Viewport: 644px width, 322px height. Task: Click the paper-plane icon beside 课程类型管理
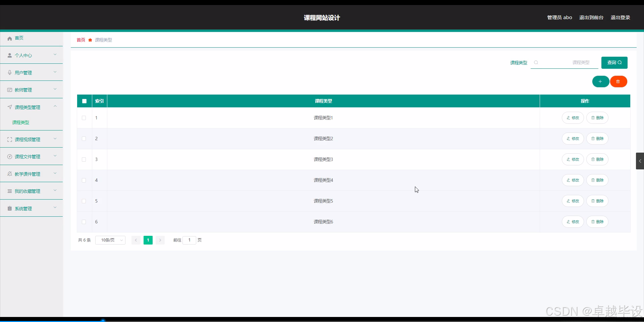(10, 107)
